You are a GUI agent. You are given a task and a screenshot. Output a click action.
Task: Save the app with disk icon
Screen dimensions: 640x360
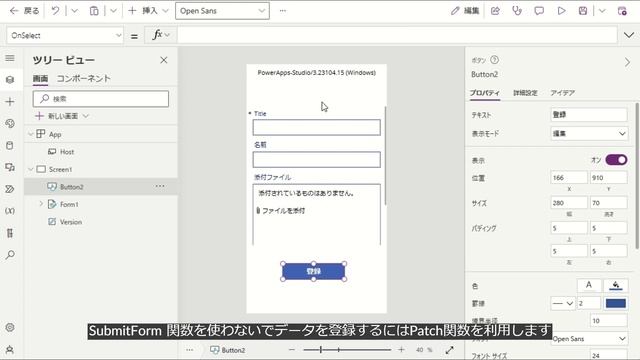pos(583,11)
